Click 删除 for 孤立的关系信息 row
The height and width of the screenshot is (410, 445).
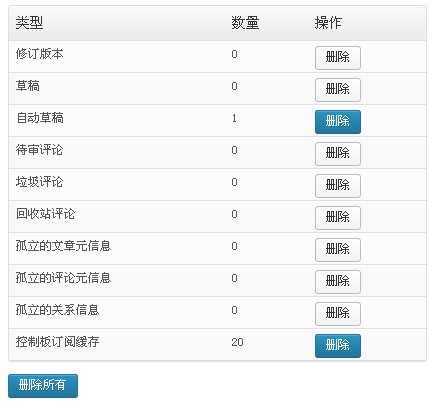pyautogui.click(x=338, y=314)
